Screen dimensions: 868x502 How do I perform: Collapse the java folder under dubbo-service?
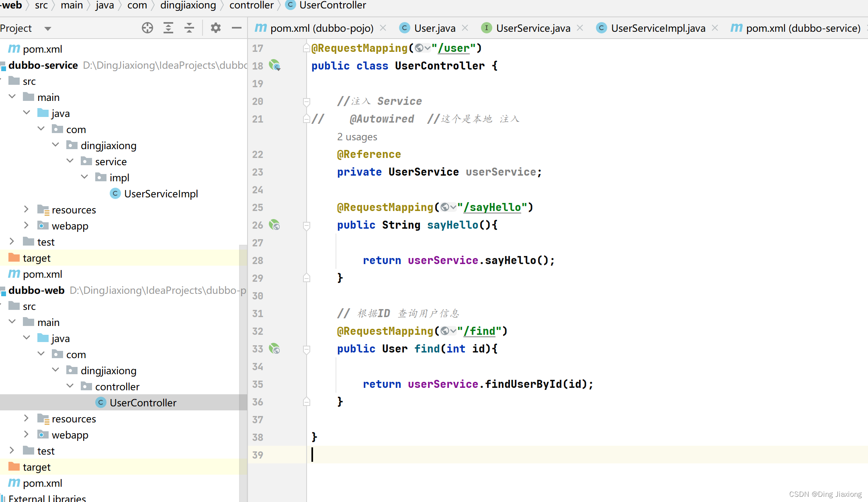(27, 113)
